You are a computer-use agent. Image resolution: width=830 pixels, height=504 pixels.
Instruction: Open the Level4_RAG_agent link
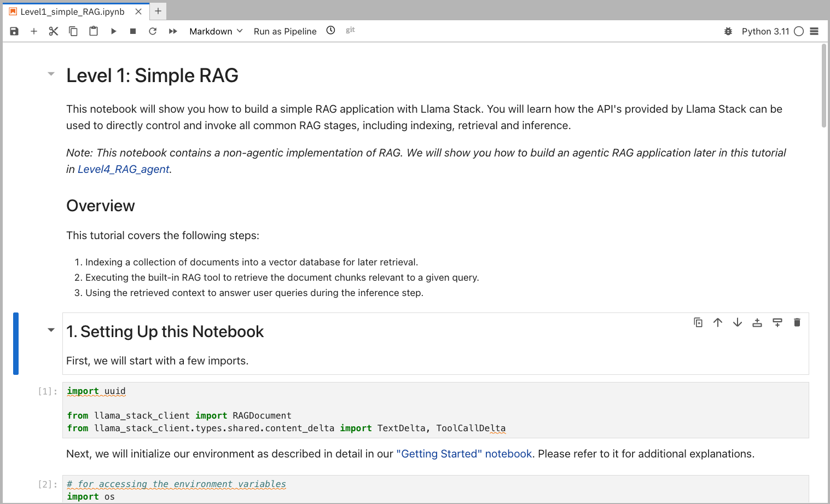click(124, 169)
